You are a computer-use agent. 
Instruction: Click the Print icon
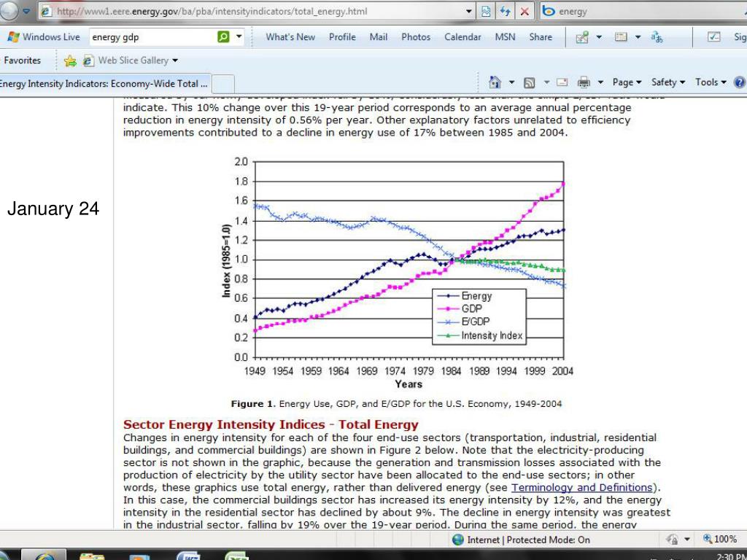coord(584,82)
